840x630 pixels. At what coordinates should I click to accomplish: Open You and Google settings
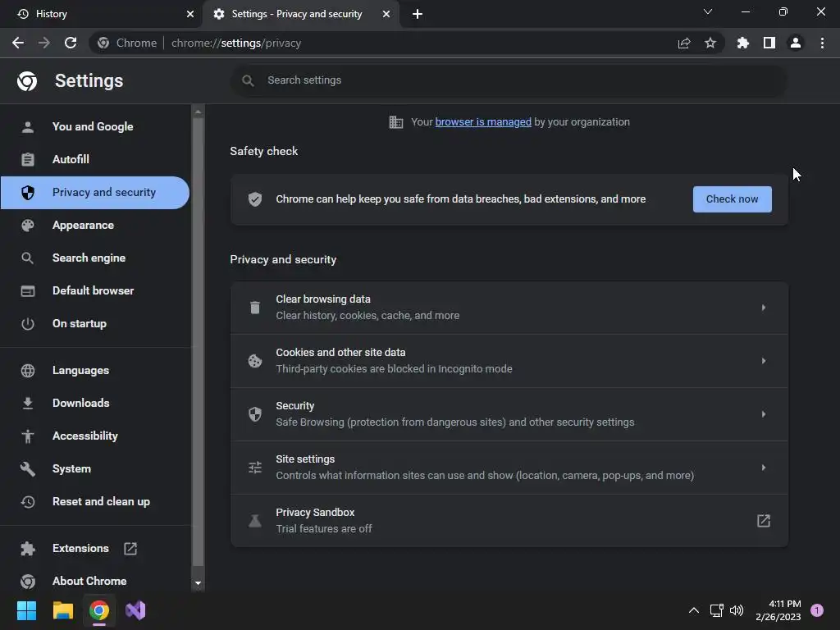tap(95, 126)
